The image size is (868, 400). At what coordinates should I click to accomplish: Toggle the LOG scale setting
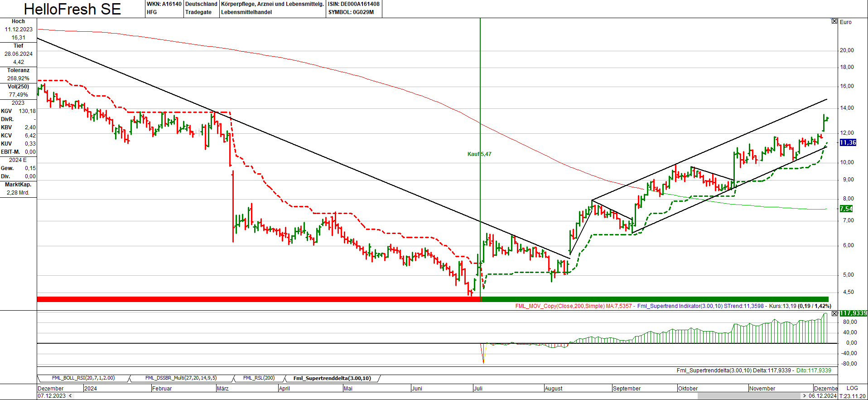[x=852, y=388]
